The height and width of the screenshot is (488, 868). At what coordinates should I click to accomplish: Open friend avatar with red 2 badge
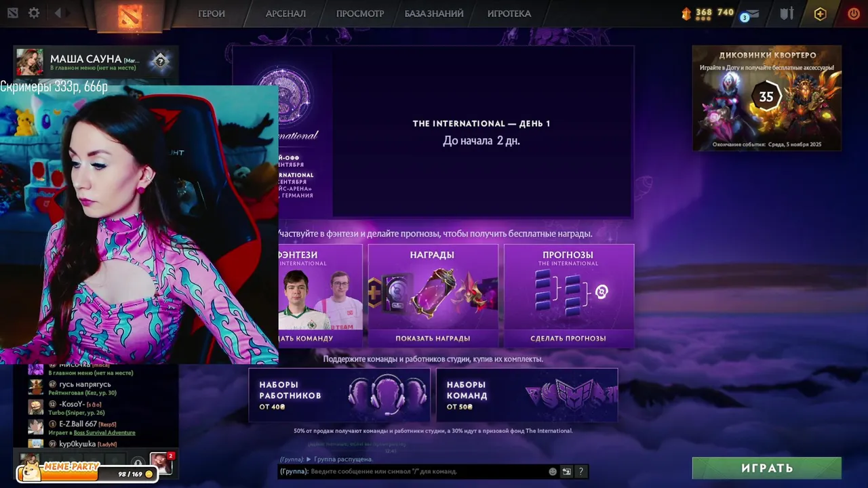160,463
